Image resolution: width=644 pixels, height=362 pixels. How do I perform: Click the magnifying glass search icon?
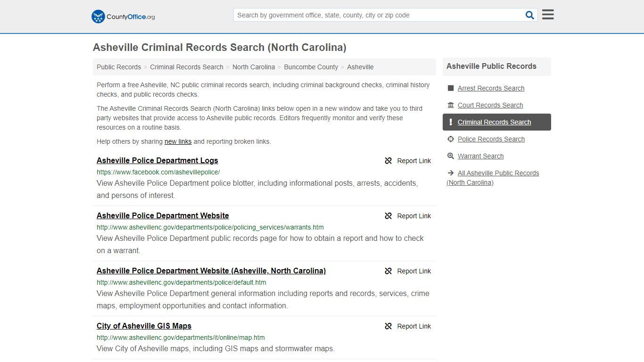point(530,15)
